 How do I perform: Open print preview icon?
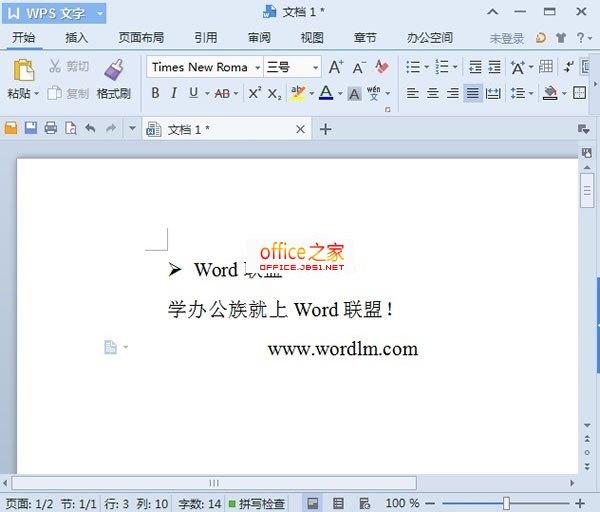71,128
